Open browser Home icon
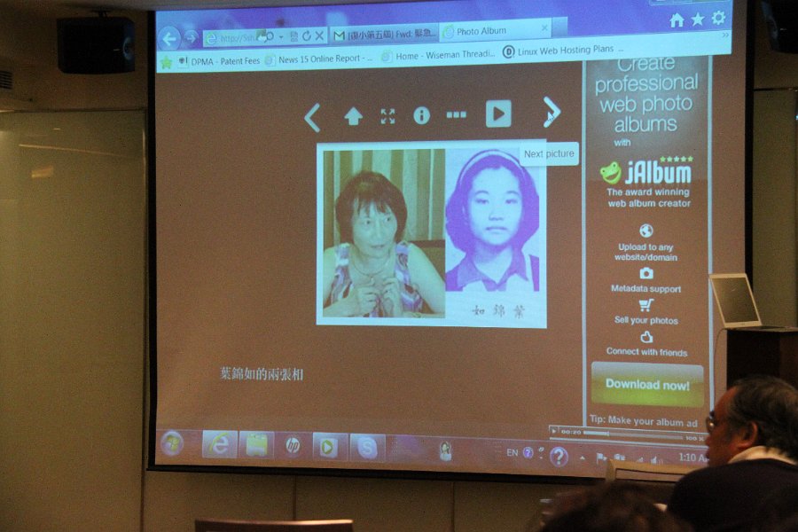798x532 pixels. [x=677, y=20]
